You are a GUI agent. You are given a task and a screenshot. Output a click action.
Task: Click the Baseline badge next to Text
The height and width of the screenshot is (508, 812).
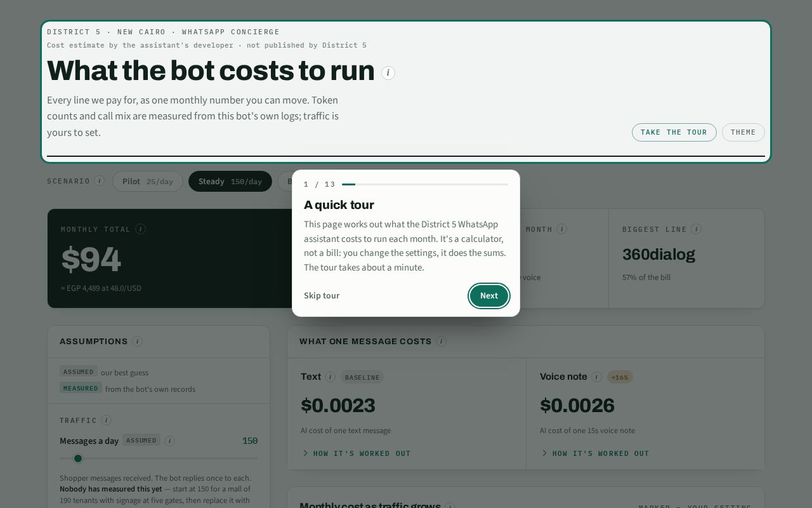tap(362, 377)
